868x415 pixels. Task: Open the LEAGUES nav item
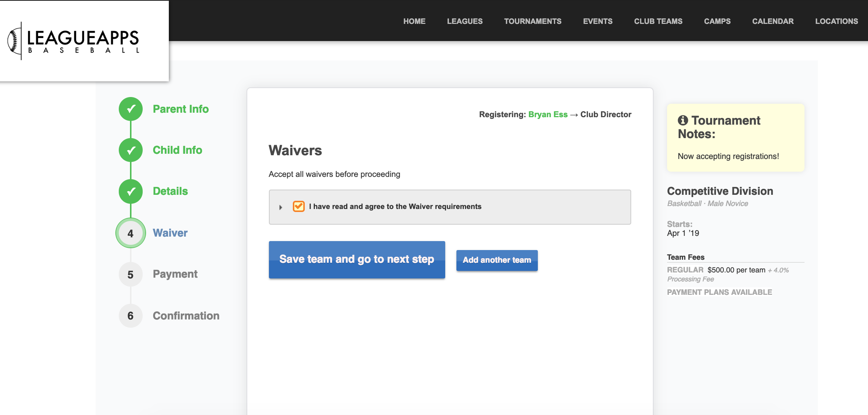[465, 21]
